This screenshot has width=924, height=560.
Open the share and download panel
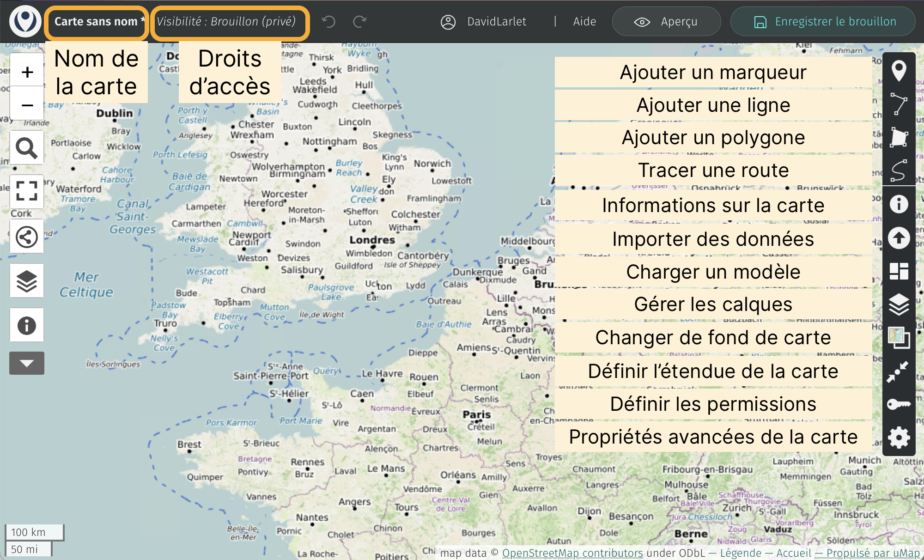point(27,237)
